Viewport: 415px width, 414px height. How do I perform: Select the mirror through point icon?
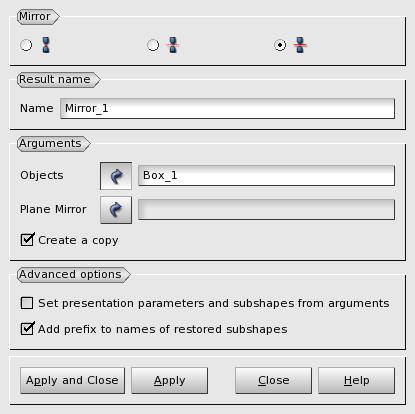46,45
